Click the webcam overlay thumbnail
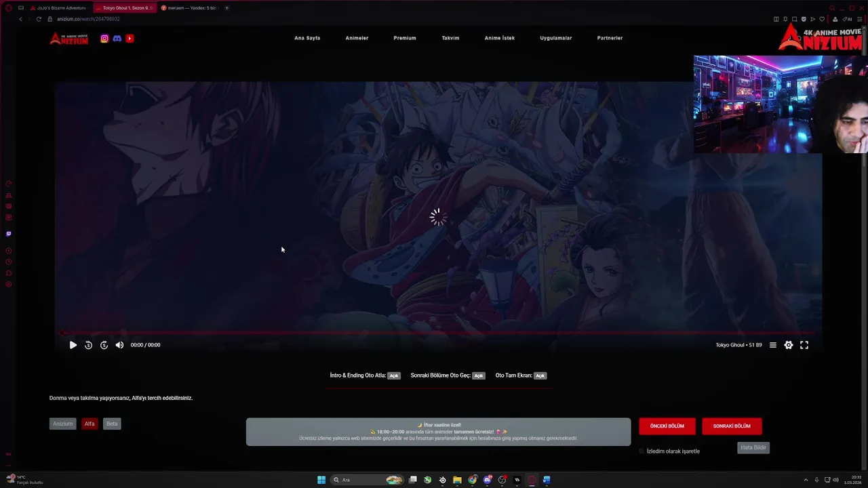868x488 pixels. (781, 104)
